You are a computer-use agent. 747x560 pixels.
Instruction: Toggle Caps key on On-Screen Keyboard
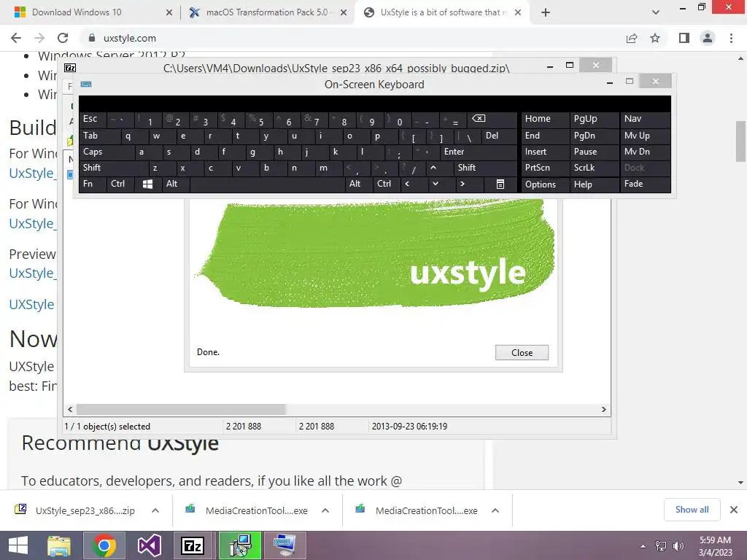[x=107, y=152]
